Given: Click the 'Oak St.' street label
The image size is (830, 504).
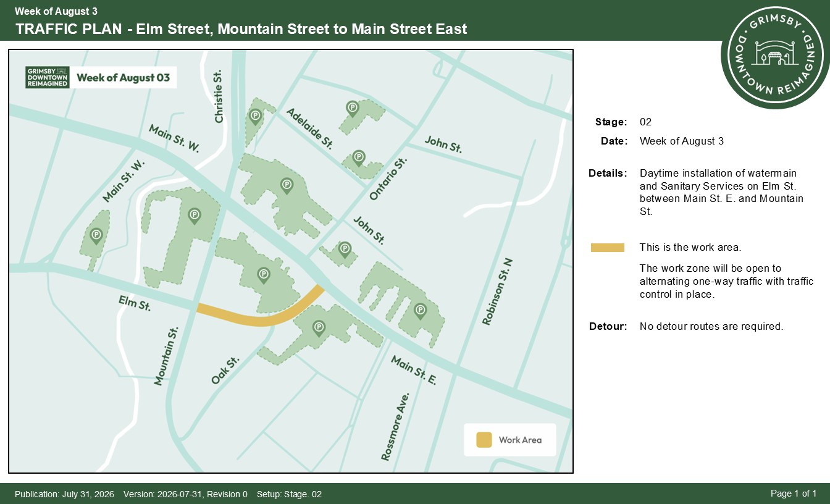Looking at the screenshot, I should [x=225, y=371].
